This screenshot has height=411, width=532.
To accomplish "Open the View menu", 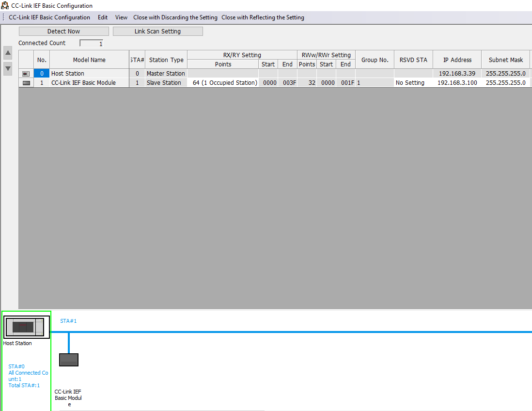I will point(121,17).
